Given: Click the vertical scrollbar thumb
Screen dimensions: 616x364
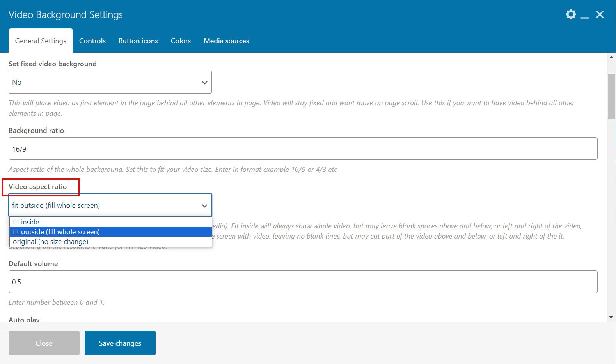Looking at the screenshot, I should (x=611, y=97).
